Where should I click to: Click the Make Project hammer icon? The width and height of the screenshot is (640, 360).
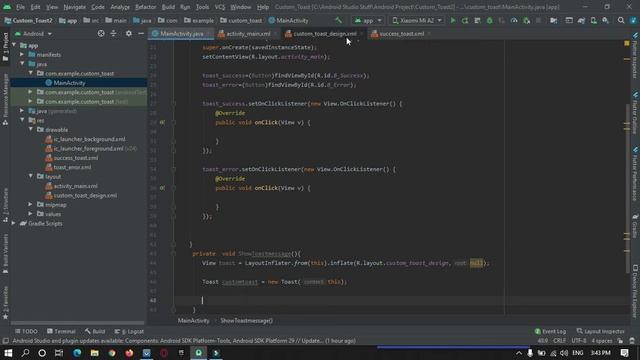click(x=338, y=20)
